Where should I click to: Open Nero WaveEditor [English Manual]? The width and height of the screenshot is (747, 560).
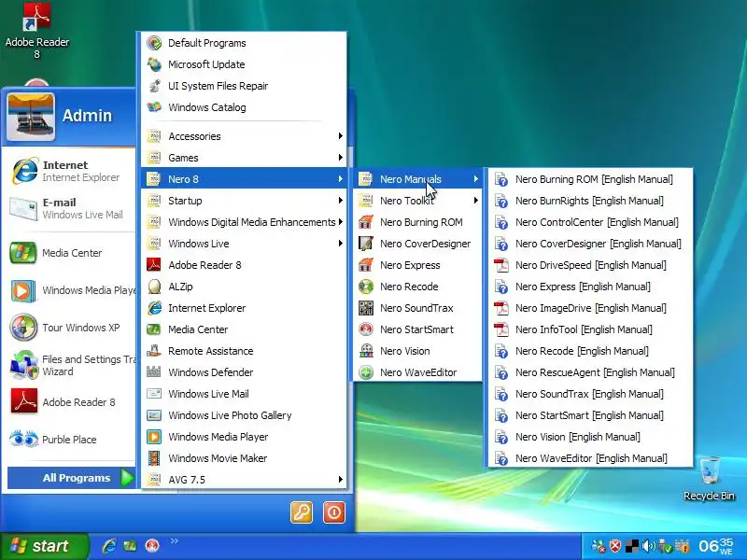pos(590,458)
